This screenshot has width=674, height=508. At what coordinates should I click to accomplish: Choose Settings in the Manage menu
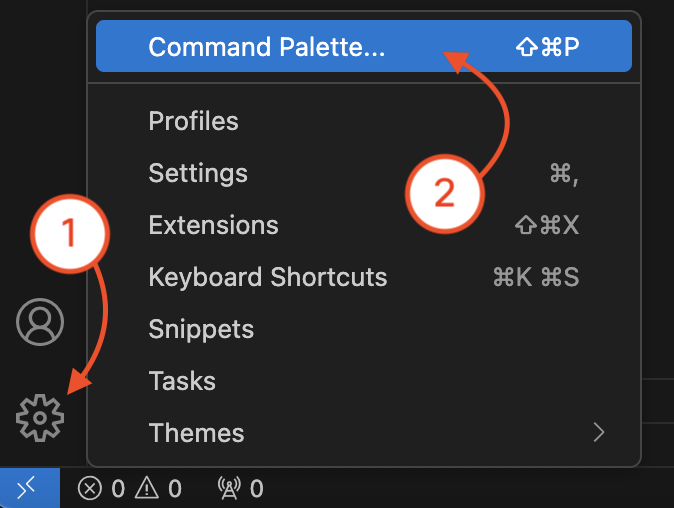(198, 173)
